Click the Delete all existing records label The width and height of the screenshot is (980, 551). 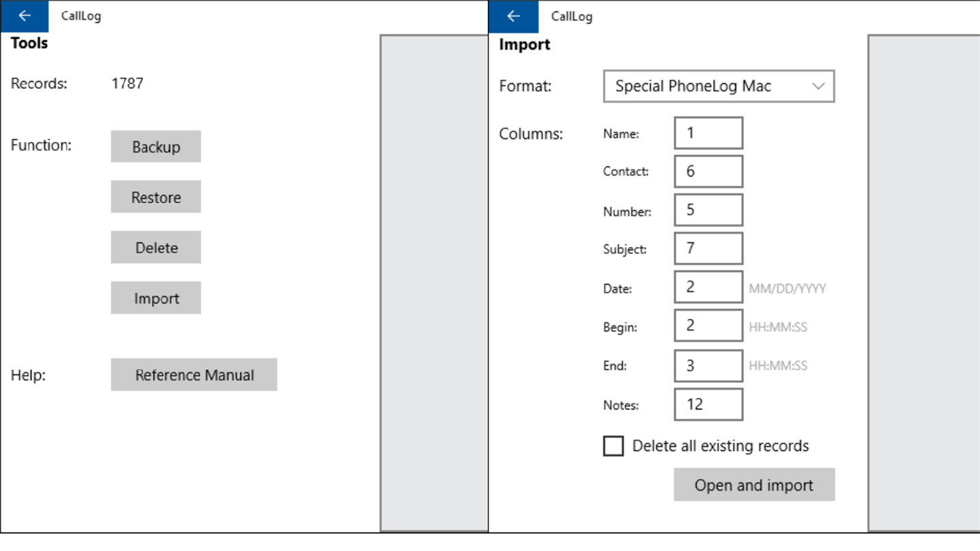pyautogui.click(x=721, y=446)
